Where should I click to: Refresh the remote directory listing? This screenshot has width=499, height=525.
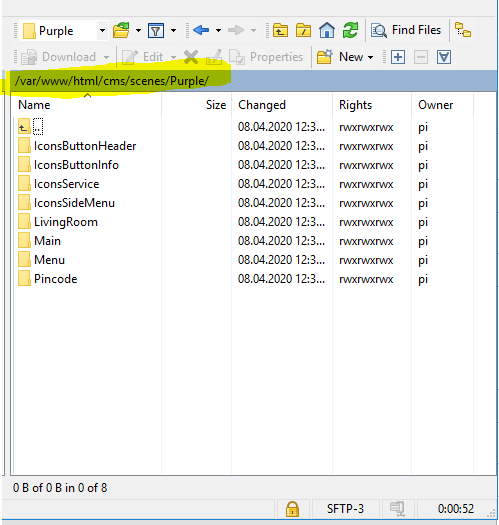(x=350, y=30)
